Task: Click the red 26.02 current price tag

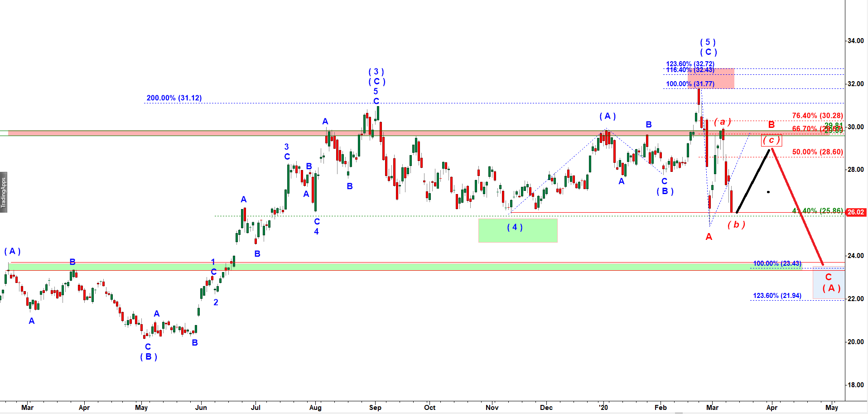Action: (855, 212)
